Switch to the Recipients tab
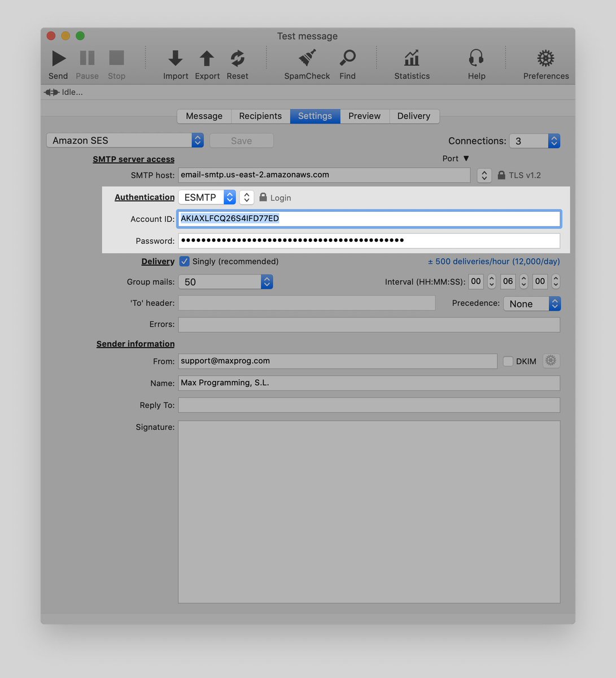The image size is (616, 678). click(x=260, y=116)
